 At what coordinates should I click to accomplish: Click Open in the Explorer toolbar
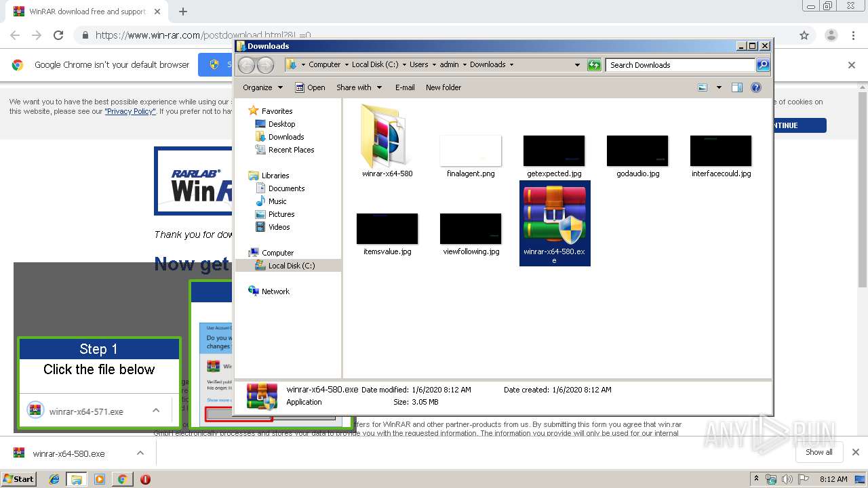coord(310,87)
